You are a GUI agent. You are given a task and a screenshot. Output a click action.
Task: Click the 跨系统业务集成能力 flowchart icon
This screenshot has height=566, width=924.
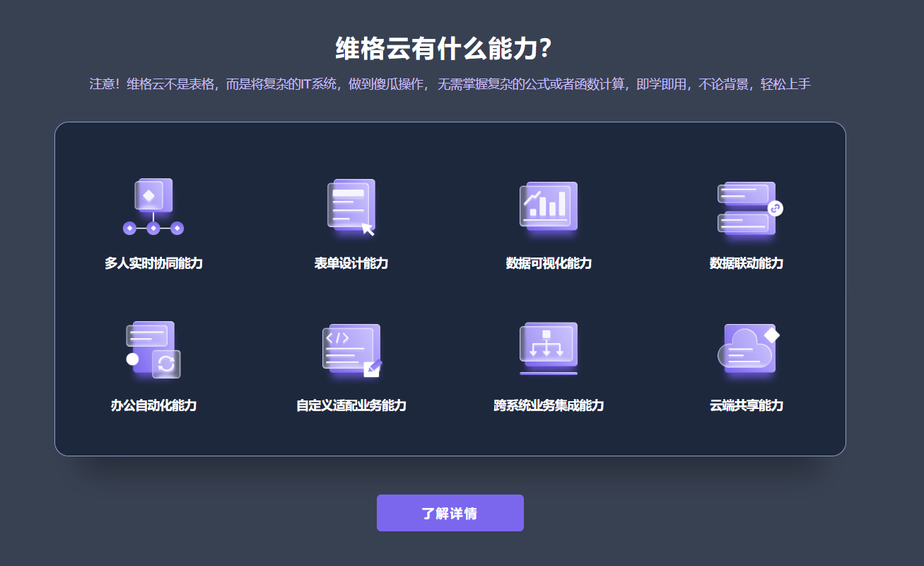[x=549, y=348]
